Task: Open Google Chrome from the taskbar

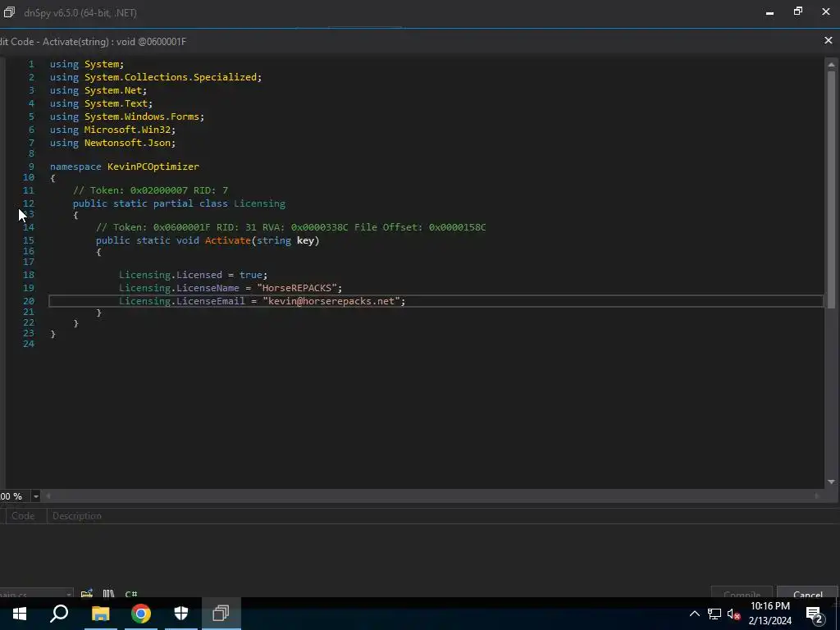Action: pyautogui.click(x=141, y=614)
